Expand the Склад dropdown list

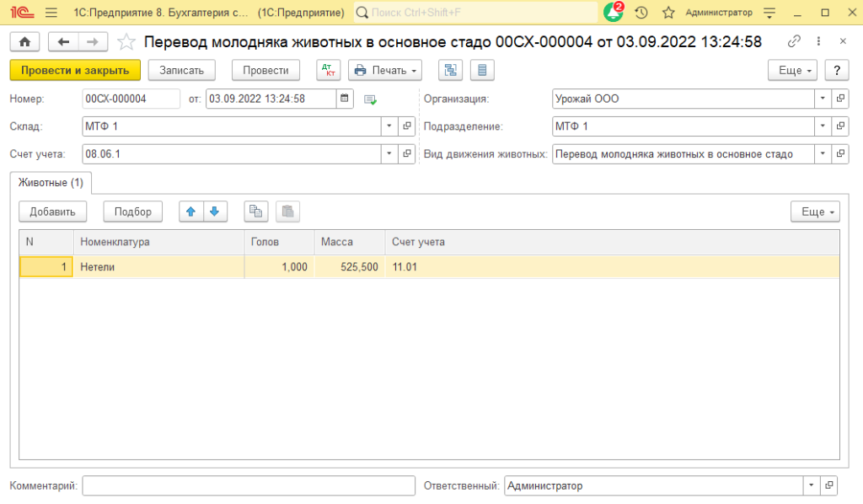(389, 126)
